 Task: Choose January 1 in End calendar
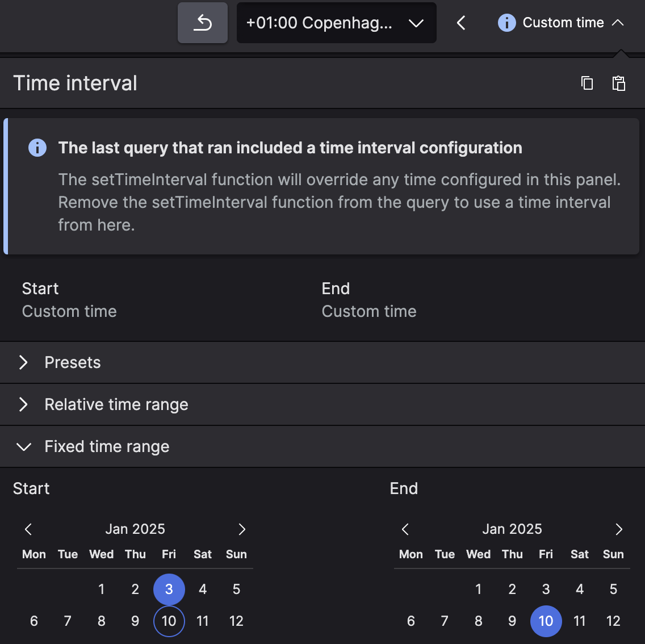click(x=479, y=589)
